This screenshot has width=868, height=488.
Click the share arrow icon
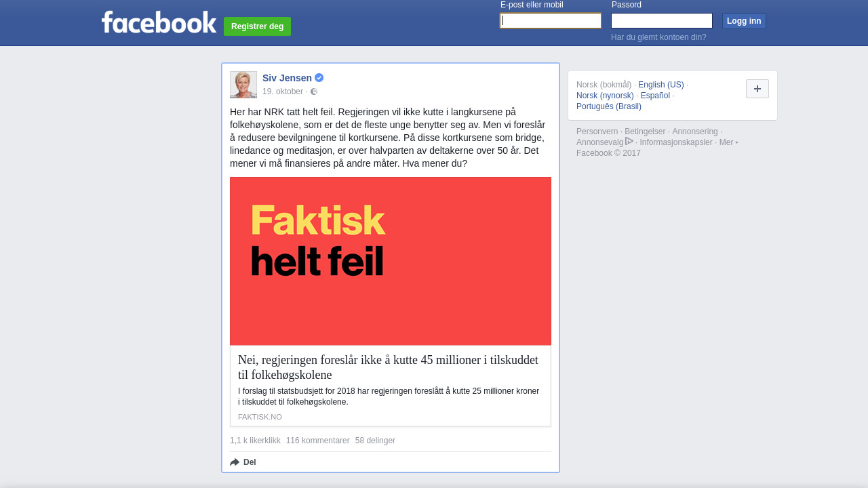click(235, 462)
